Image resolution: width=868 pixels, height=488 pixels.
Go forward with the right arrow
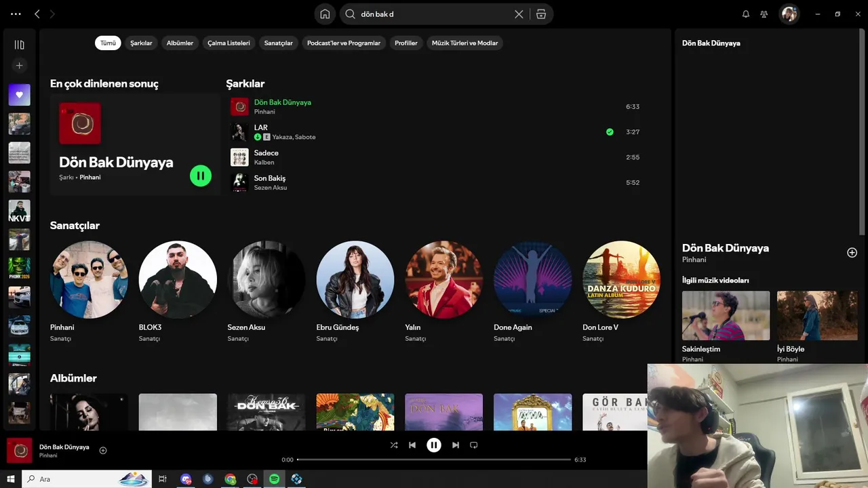[53, 14]
